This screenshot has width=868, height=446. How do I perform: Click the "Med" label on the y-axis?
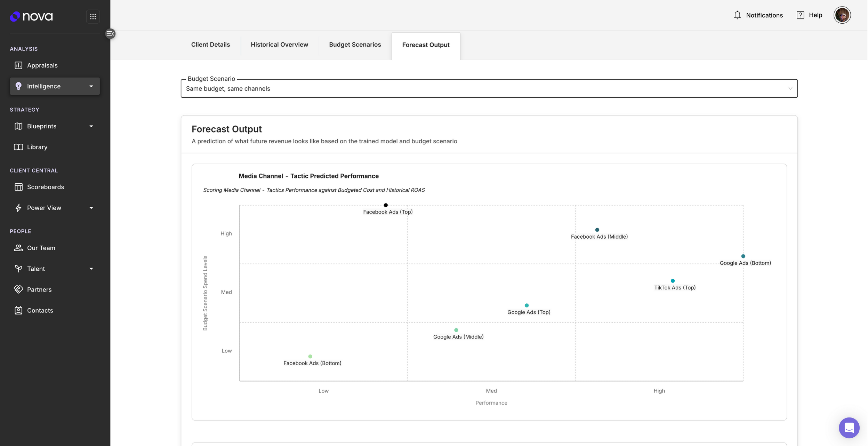(x=226, y=292)
